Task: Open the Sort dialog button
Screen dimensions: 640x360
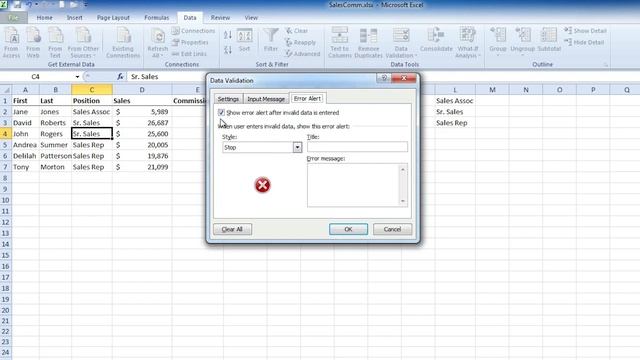Action: click(x=244, y=40)
